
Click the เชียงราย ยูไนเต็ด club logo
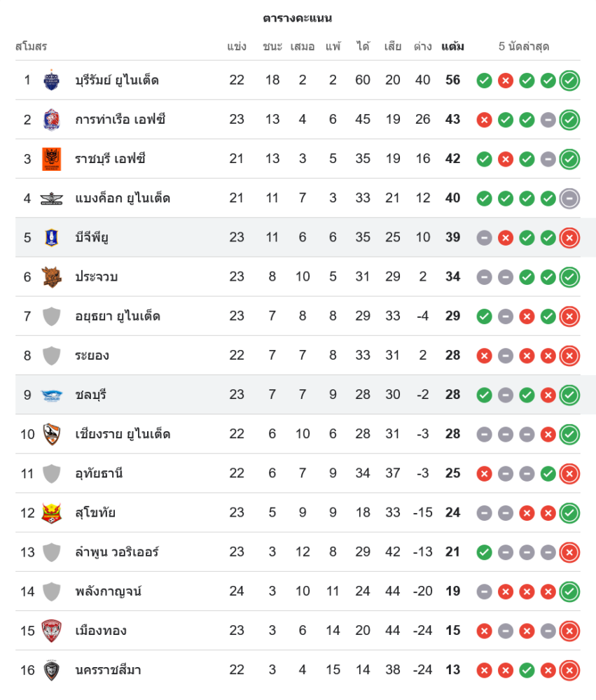coord(52,434)
